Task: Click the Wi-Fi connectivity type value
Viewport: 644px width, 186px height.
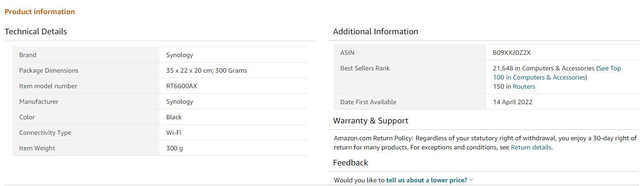Action: [x=173, y=133]
